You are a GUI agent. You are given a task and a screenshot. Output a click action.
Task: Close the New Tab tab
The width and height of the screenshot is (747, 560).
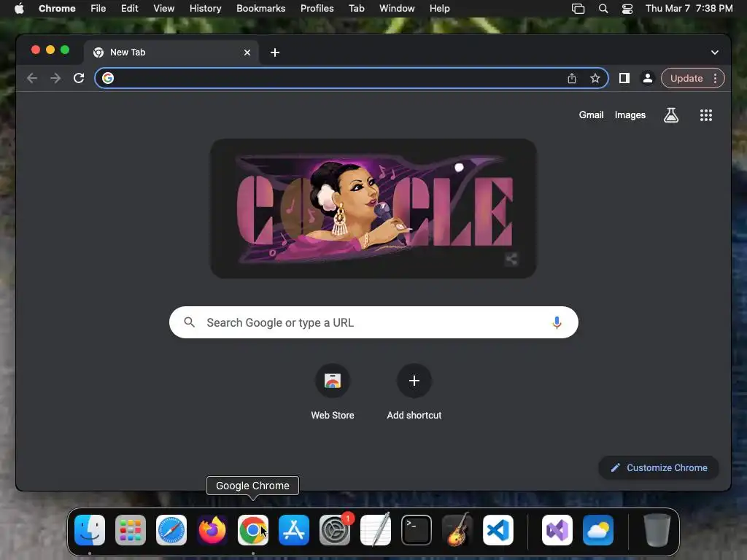247,52
